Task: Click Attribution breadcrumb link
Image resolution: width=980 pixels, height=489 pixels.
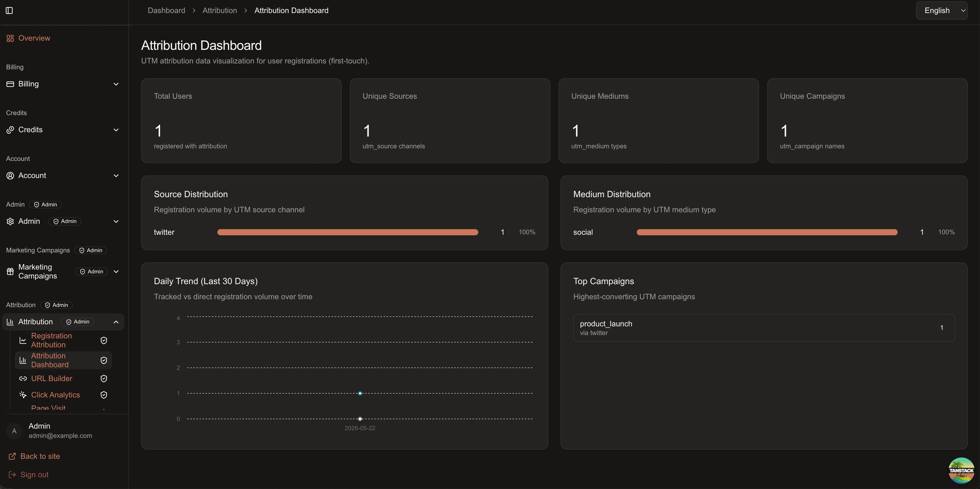Action: pyautogui.click(x=219, y=11)
